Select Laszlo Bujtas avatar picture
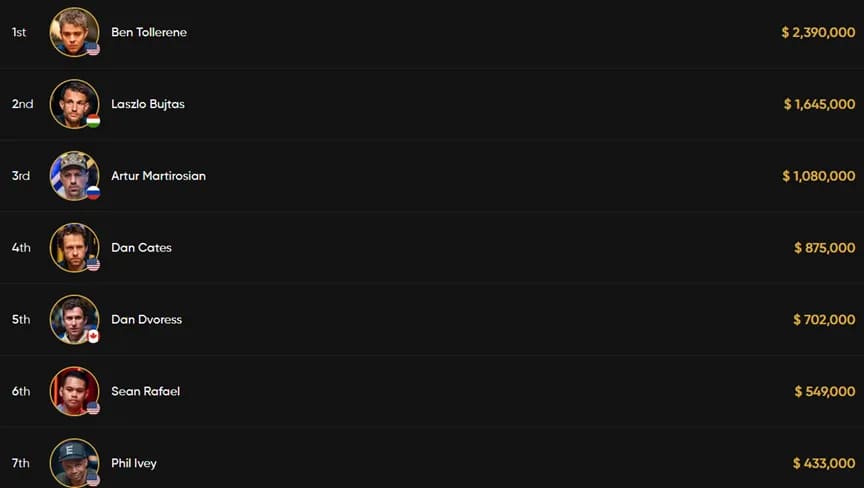 coord(74,104)
